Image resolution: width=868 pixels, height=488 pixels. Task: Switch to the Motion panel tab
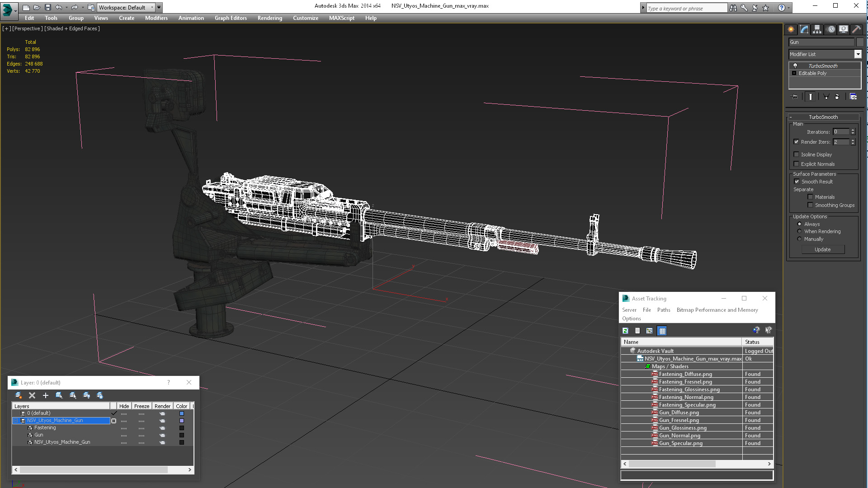point(830,29)
